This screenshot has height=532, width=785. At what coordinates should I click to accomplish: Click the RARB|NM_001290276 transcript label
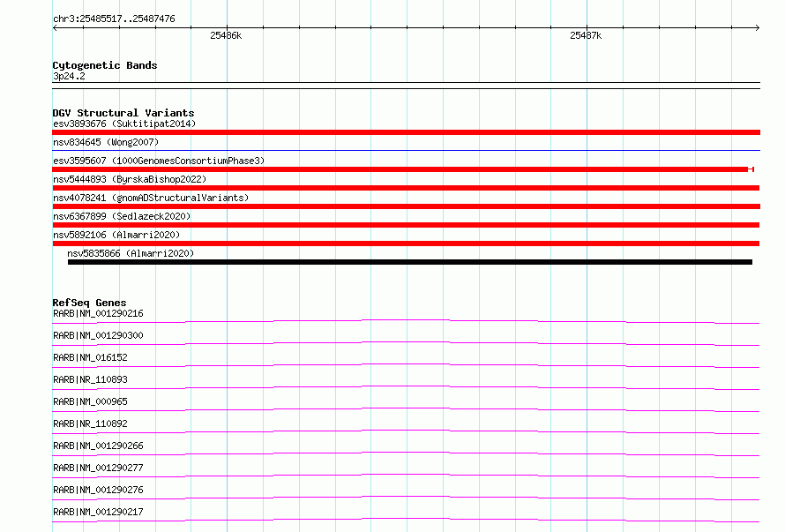[x=98, y=490]
